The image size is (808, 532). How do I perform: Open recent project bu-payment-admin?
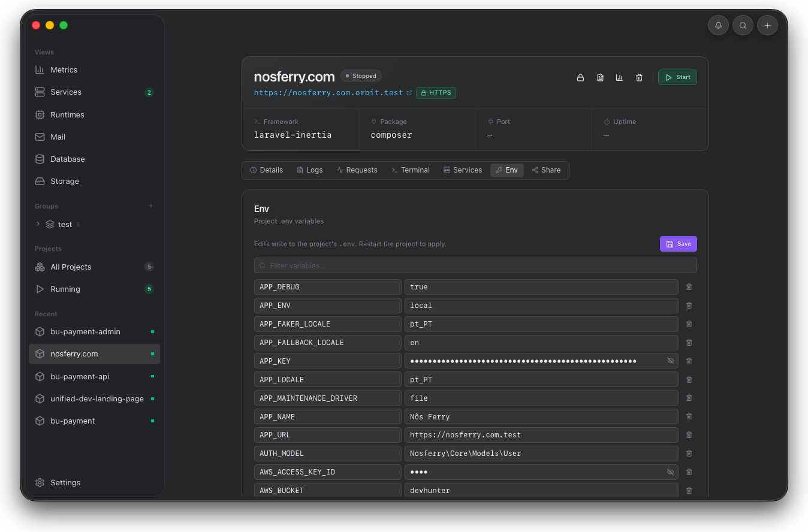(94, 331)
